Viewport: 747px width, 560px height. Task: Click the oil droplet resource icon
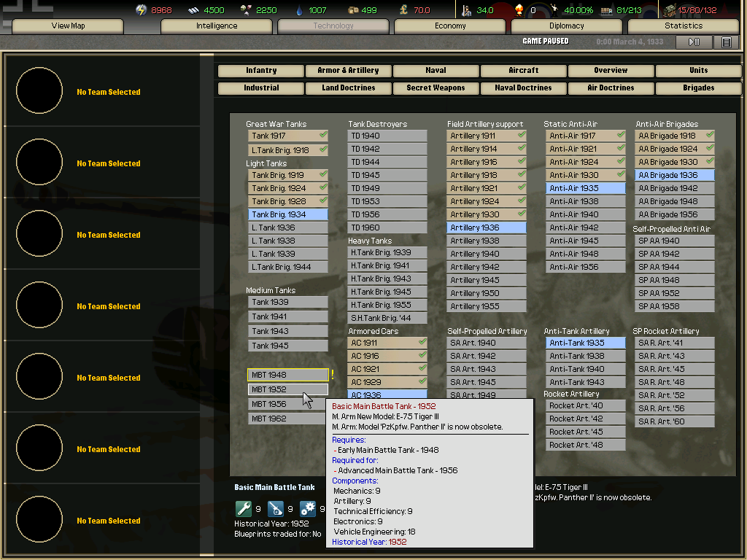coord(299,10)
